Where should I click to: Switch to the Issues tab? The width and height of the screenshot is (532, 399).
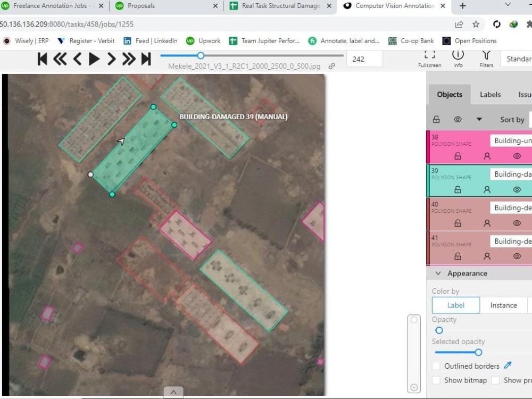[x=525, y=94]
